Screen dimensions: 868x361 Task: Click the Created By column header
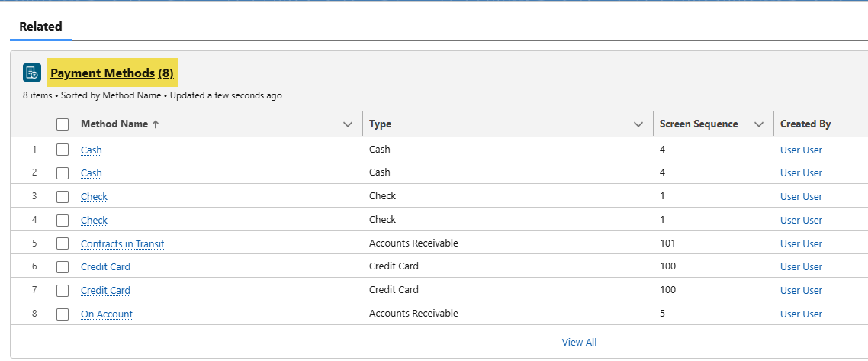805,124
